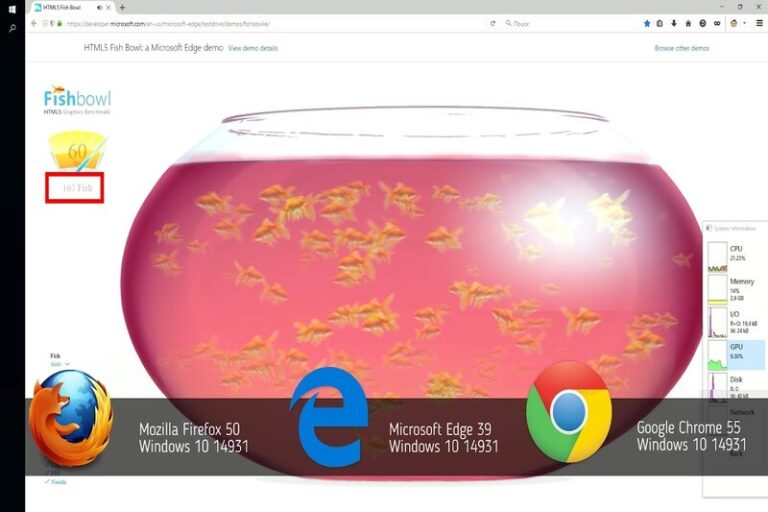Open the View demo details link
768x512 pixels.
click(253, 48)
